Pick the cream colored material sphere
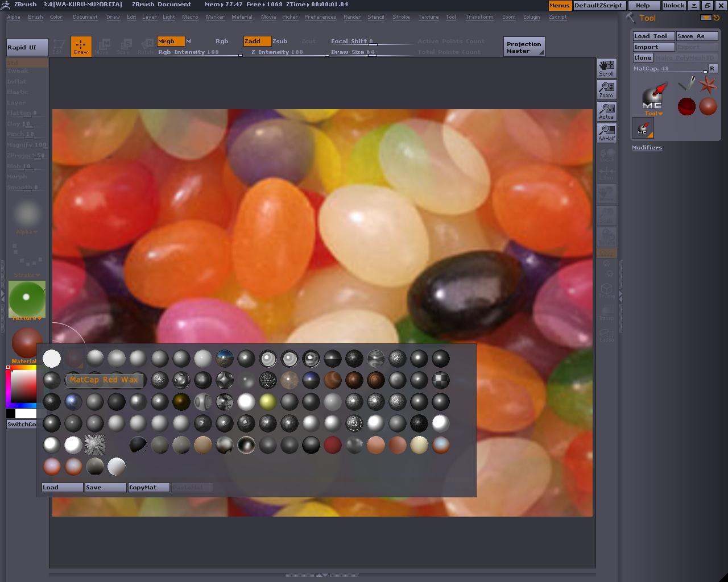Screen dimensions: 728x582 pyautogui.click(x=419, y=445)
